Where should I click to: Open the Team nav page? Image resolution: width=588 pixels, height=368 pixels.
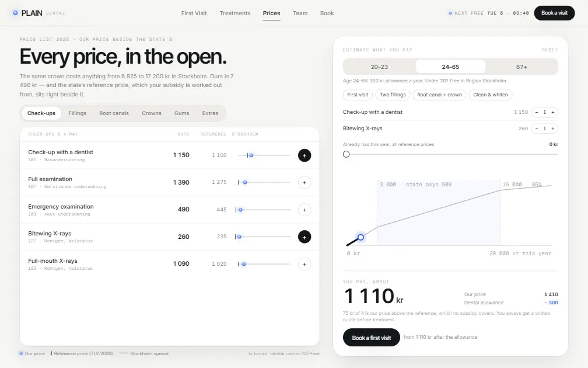tap(300, 13)
